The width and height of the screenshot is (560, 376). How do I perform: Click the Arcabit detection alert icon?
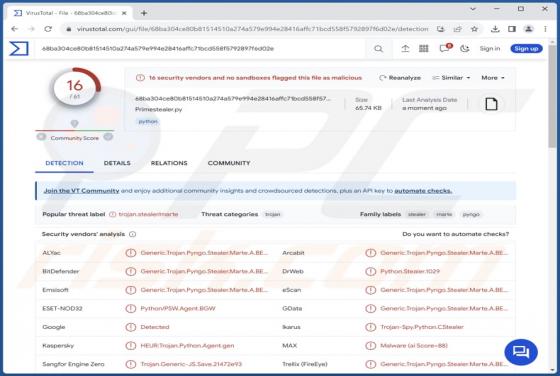coord(371,253)
